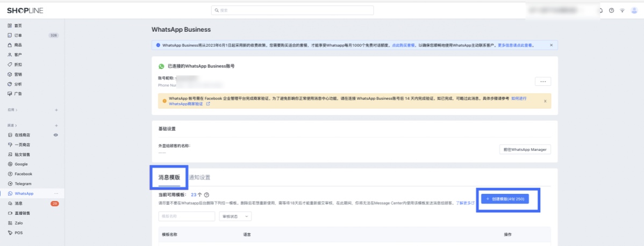This screenshot has height=246, width=644.
Task: Click the three-dot icon beside WhatsApp in sidebar
Action: click(56, 193)
